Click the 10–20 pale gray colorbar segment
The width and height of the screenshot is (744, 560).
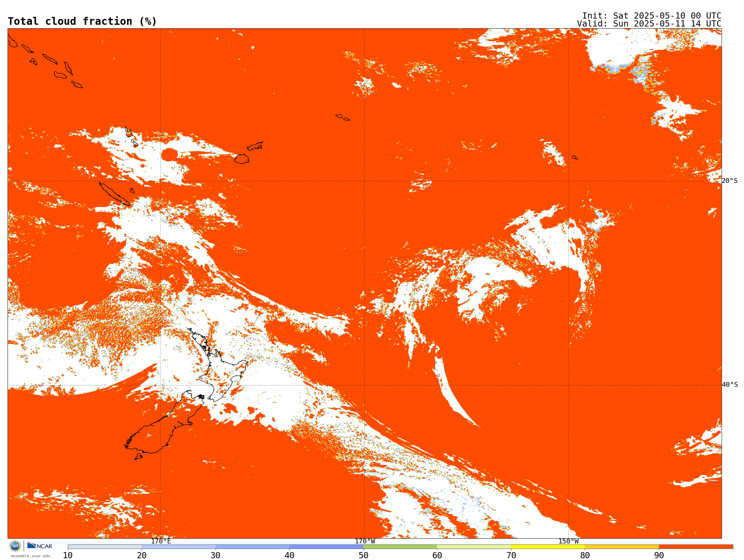coord(105,547)
